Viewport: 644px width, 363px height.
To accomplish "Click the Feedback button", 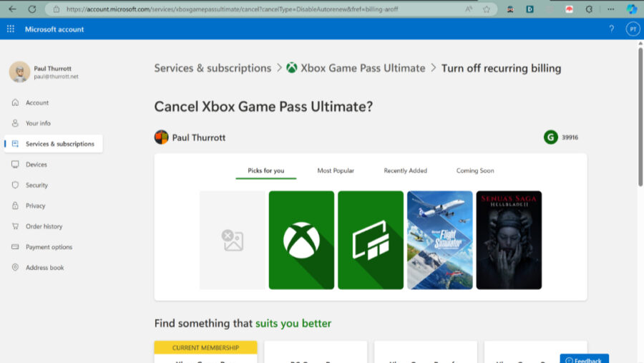I will click(x=585, y=359).
